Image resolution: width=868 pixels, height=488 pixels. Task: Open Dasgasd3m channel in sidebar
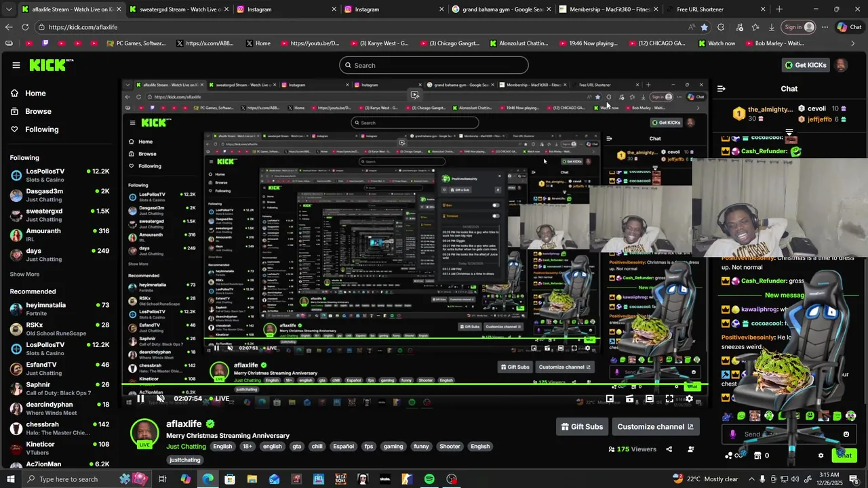[x=60, y=195]
